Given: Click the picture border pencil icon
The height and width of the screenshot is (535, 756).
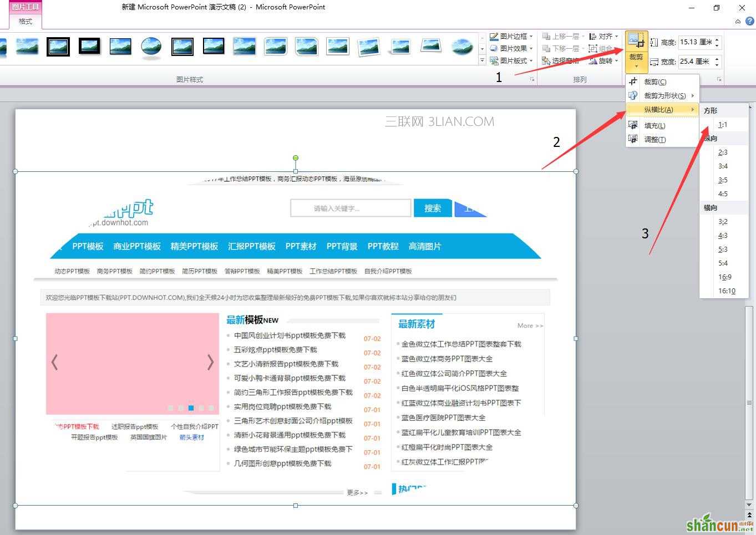Looking at the screenshot, I should pyautogui.click(x=494, y=36).
